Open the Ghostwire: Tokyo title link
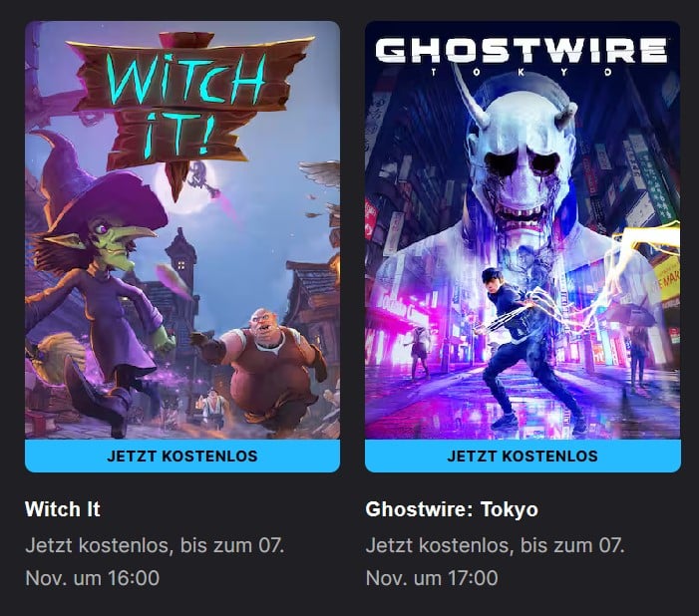The image size is (699, 616). coord(452,509)
